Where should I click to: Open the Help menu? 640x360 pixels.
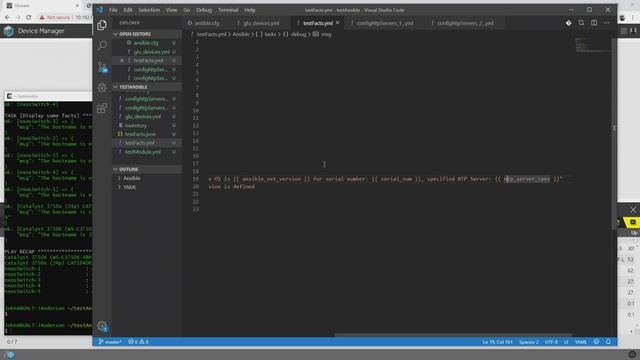(250, 10)
